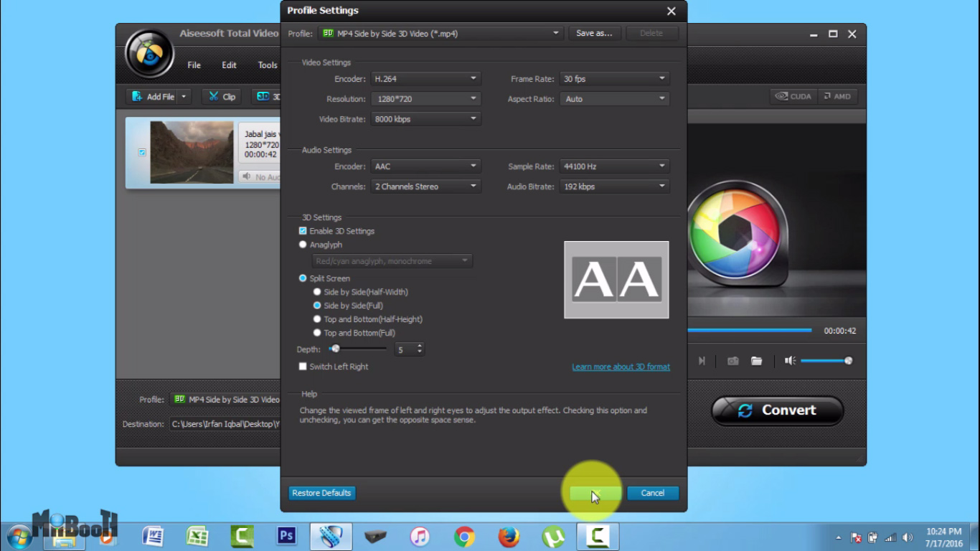980x551 pixels.
Task: Click the video preview seek bar
Action: pyautogui.click(x=750, y=331)
